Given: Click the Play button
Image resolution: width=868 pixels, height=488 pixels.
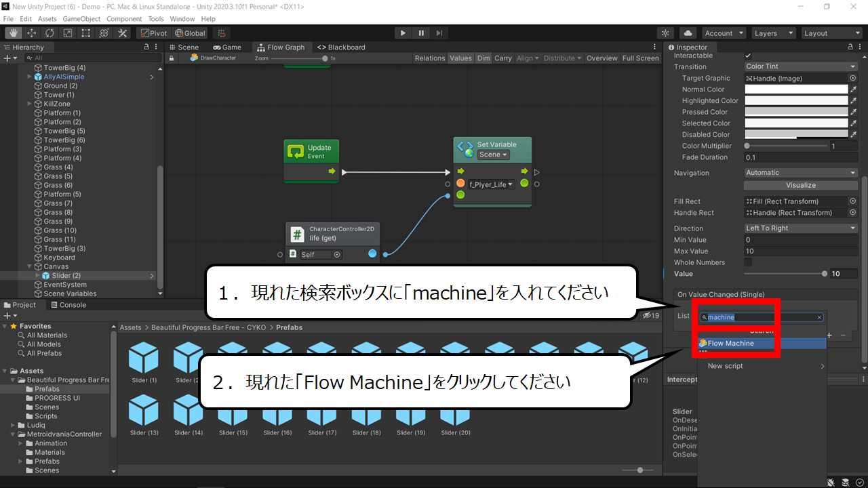Looking at the screenshot, I should 403,33.
